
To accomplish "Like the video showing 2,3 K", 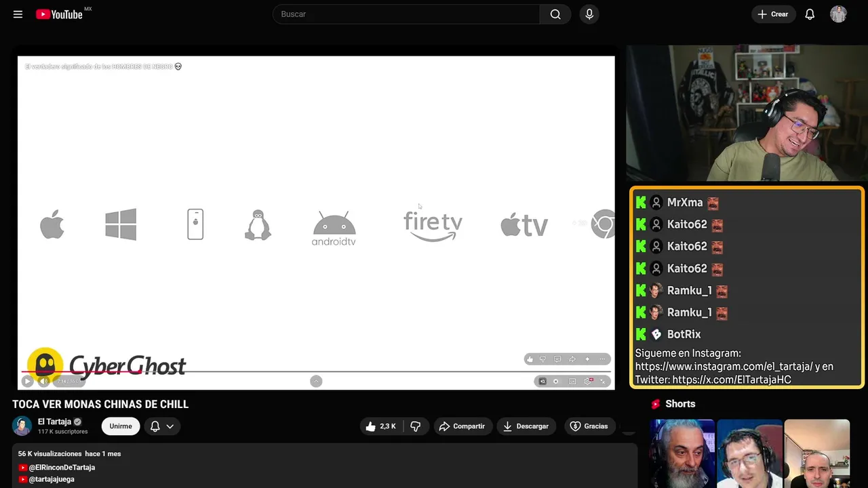I will (381, 426).
